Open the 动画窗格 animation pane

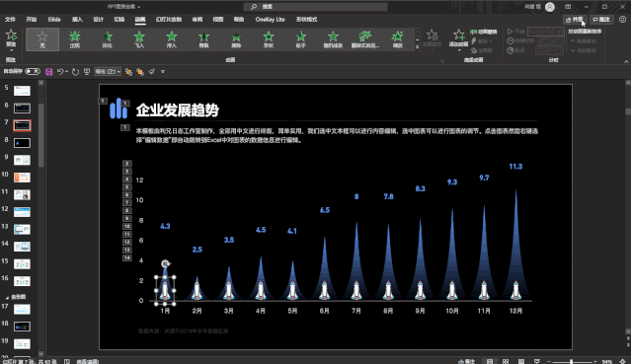(x=484, y=32)
